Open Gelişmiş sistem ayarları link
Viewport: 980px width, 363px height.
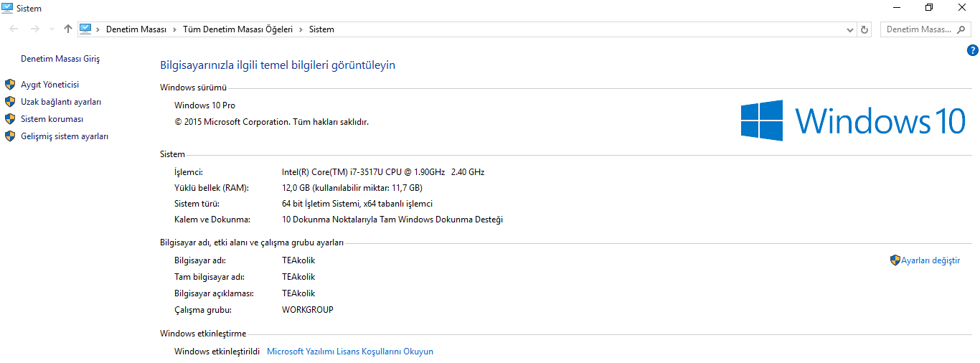pos(65,136)
